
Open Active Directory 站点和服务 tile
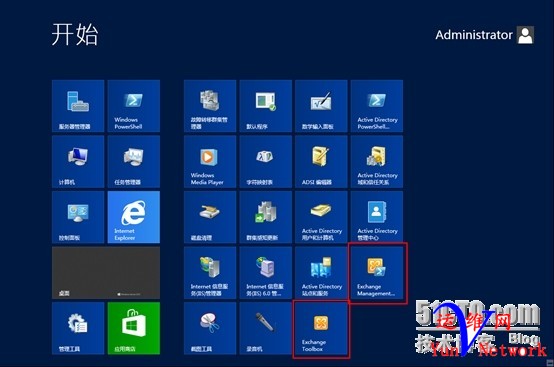click(321, 273)
